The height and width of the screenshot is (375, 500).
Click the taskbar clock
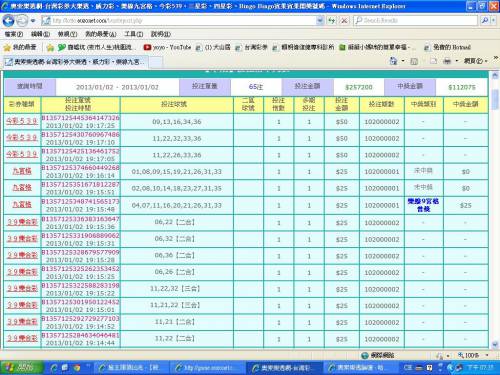pyautogui.click(x=480, y=367)
